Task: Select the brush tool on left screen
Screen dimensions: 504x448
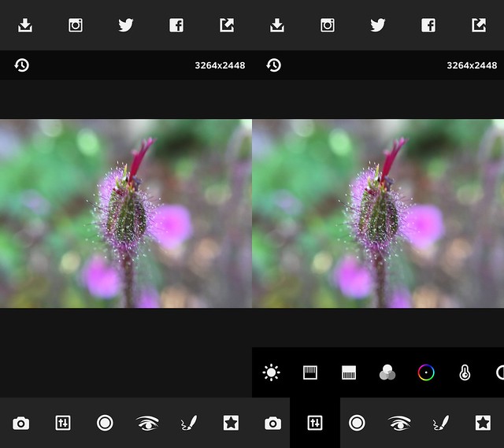Action: [x=188, y=423]
